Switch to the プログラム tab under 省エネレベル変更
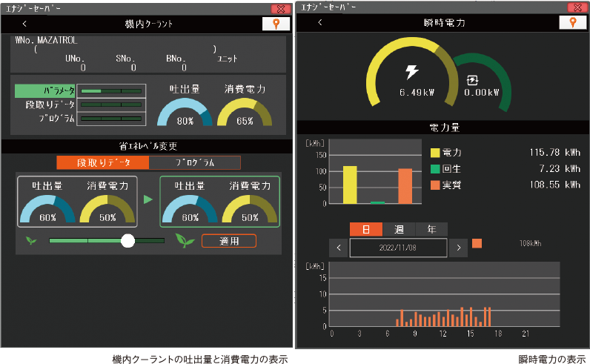This screenshot has width=590, height=364. tap(195, 162)
